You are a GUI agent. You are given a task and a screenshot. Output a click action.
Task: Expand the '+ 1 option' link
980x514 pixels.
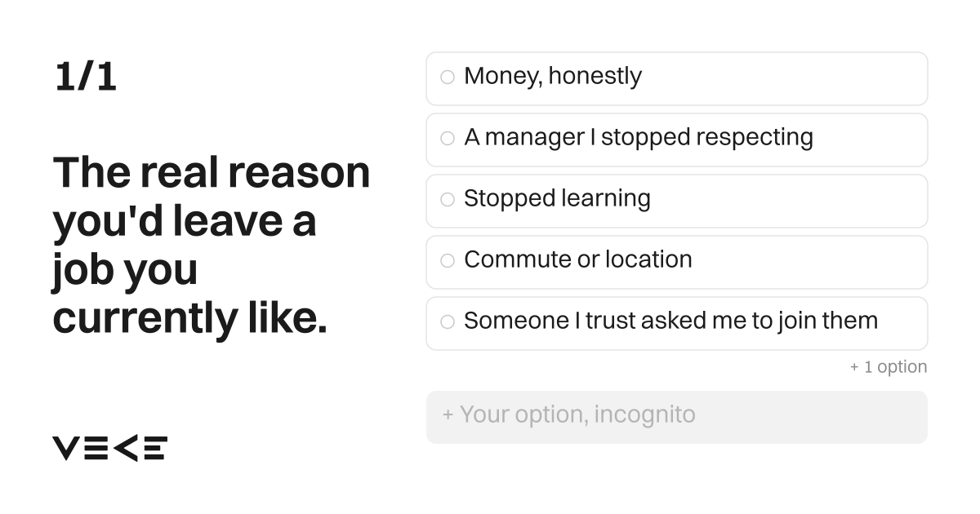889,367
